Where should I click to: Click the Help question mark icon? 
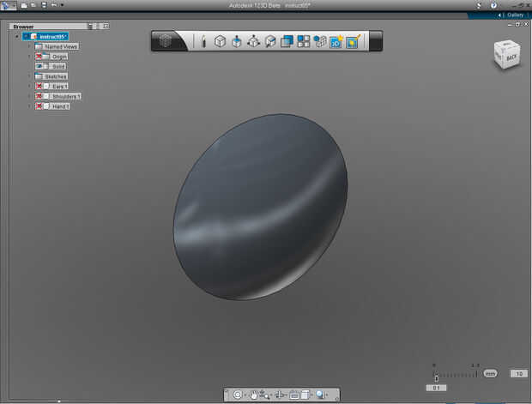tap(493, 5)
